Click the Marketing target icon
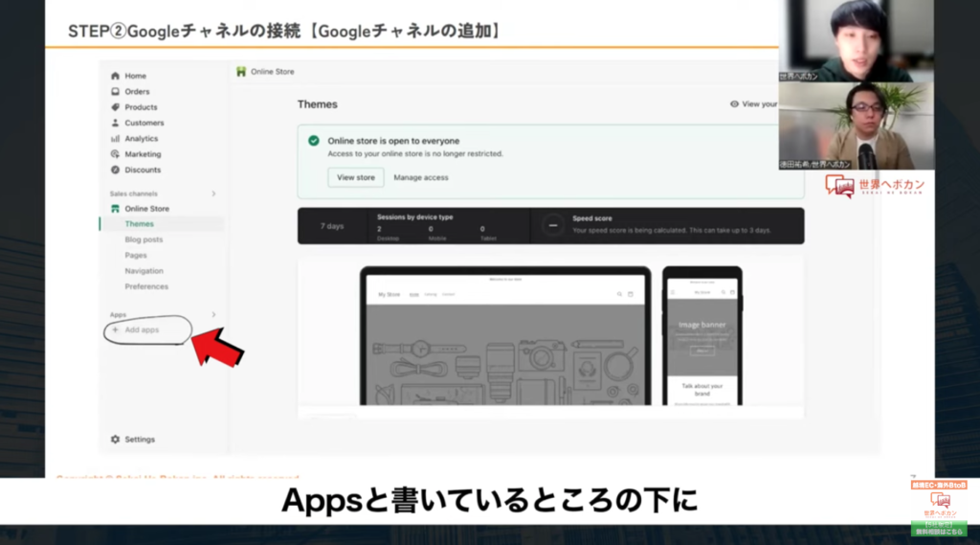The width and height of the screenshot is (980, 545). coord(115,154)
